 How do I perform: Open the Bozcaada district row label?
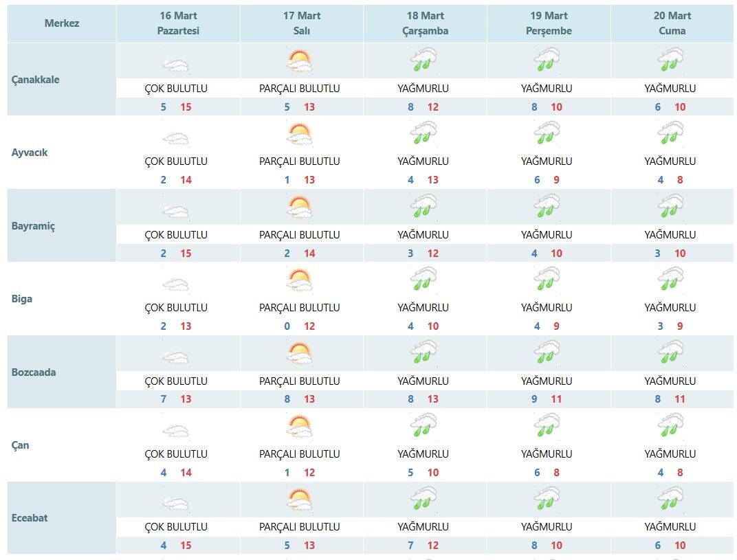coord(34,372)
